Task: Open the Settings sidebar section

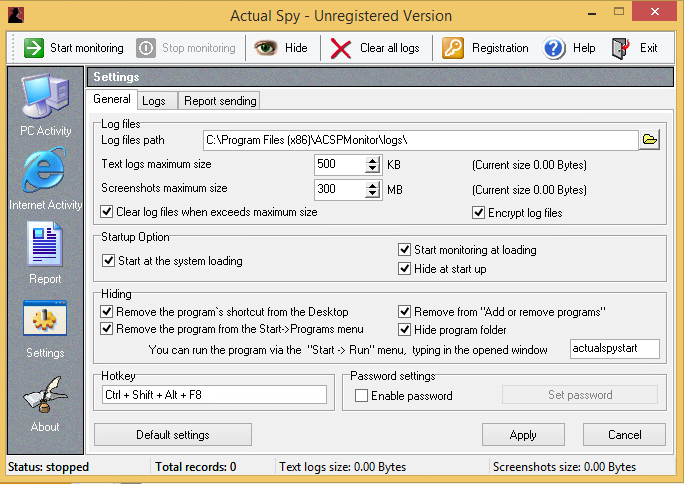Action: [x=45, y=330]
